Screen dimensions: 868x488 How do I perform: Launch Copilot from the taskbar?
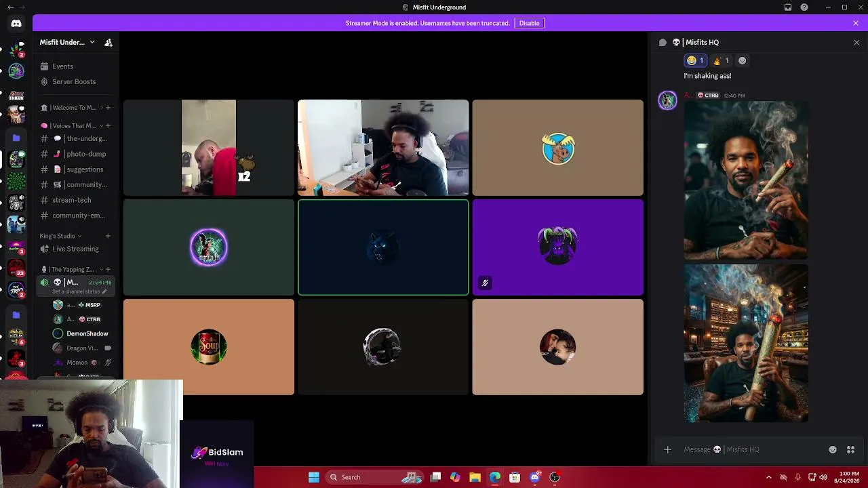(x=455, y=477)
